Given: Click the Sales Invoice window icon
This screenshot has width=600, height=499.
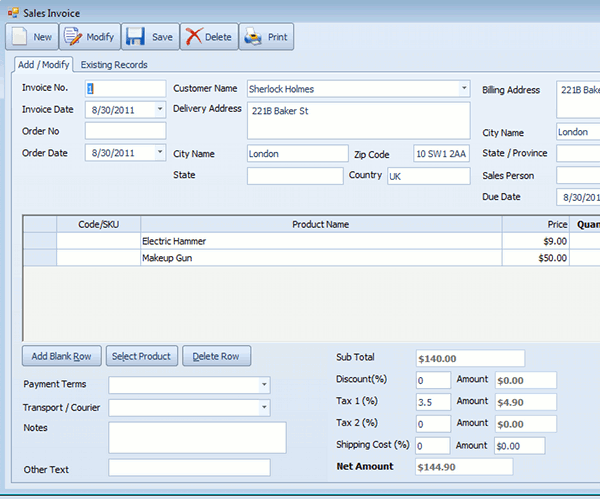Looking at the screenshot, I should [x=13, y=13].
